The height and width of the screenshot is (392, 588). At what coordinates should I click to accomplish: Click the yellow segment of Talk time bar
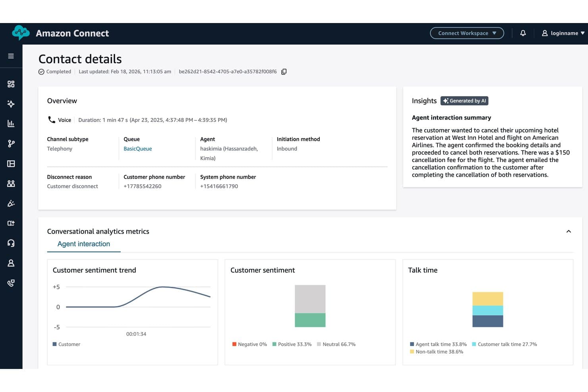pyautogui.click(x=487, y=299)
